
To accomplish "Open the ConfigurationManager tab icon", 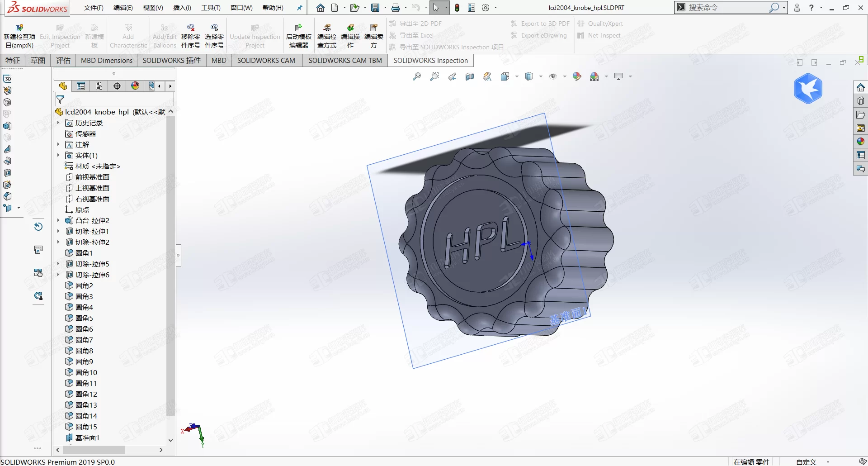I will [x=99, y=86].
